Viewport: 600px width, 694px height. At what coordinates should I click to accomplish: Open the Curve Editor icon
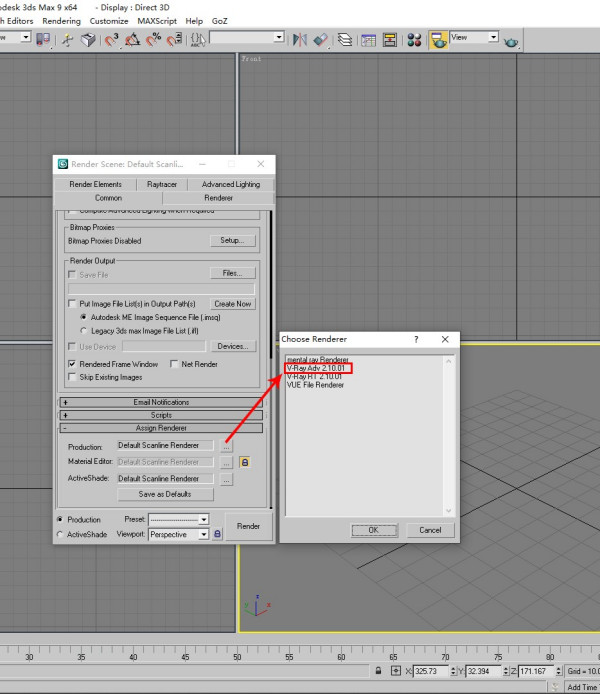click(x=368, y=39)
